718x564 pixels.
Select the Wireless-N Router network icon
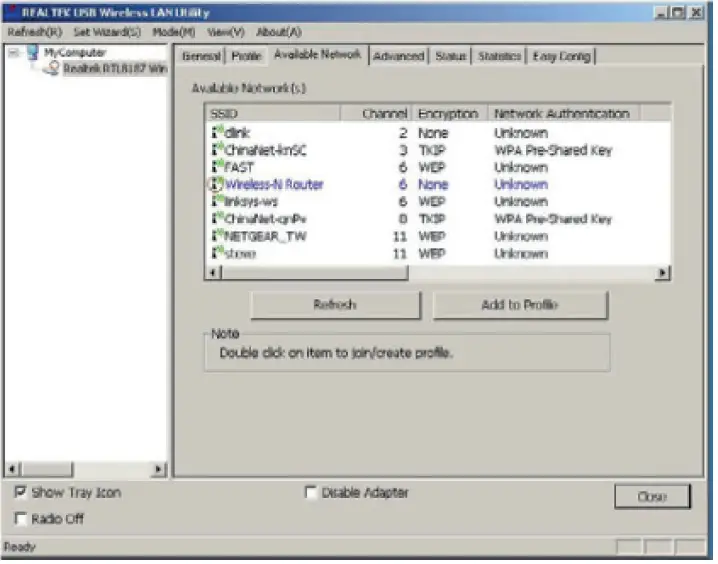[x=215, y=185]
